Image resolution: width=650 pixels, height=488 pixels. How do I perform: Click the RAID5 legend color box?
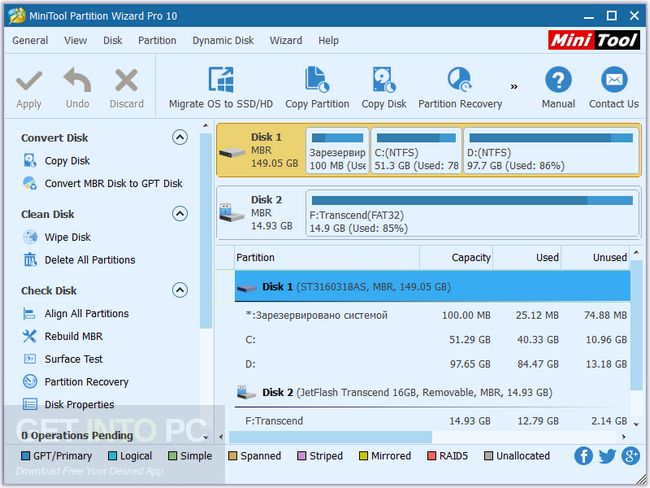(x=432, y=456)
